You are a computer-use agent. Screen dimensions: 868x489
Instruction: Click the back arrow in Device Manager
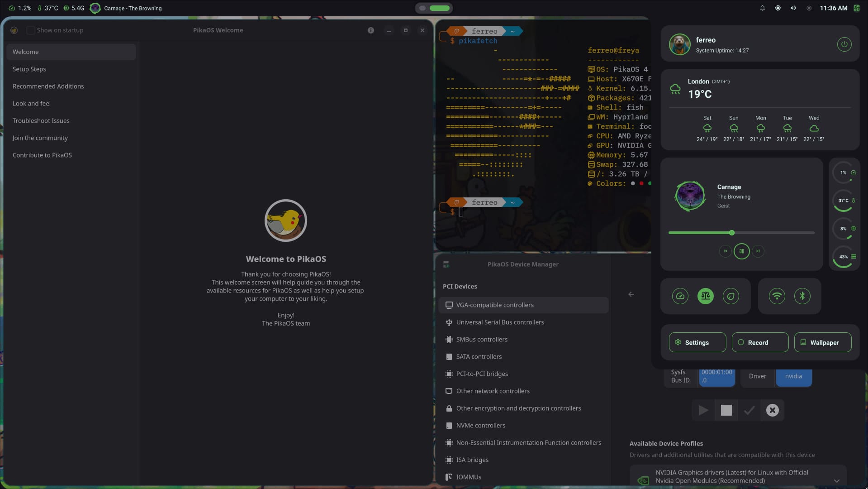[x=631, y=294]
